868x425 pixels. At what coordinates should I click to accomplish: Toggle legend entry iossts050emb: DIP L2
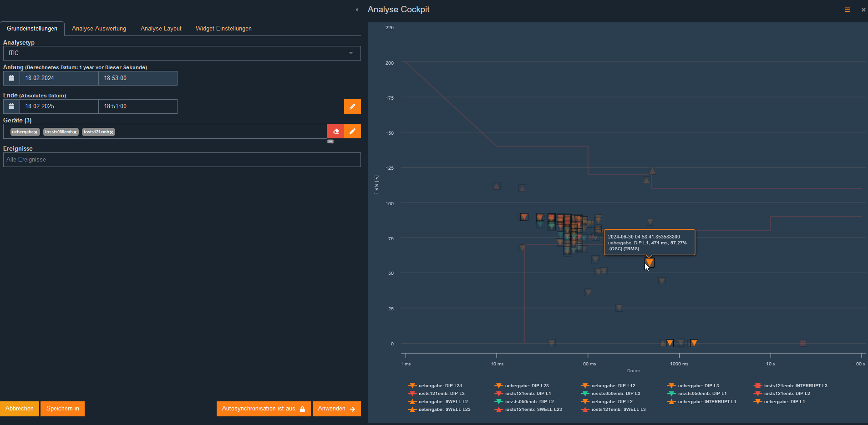pyautogui.click(x=529, y=402)
